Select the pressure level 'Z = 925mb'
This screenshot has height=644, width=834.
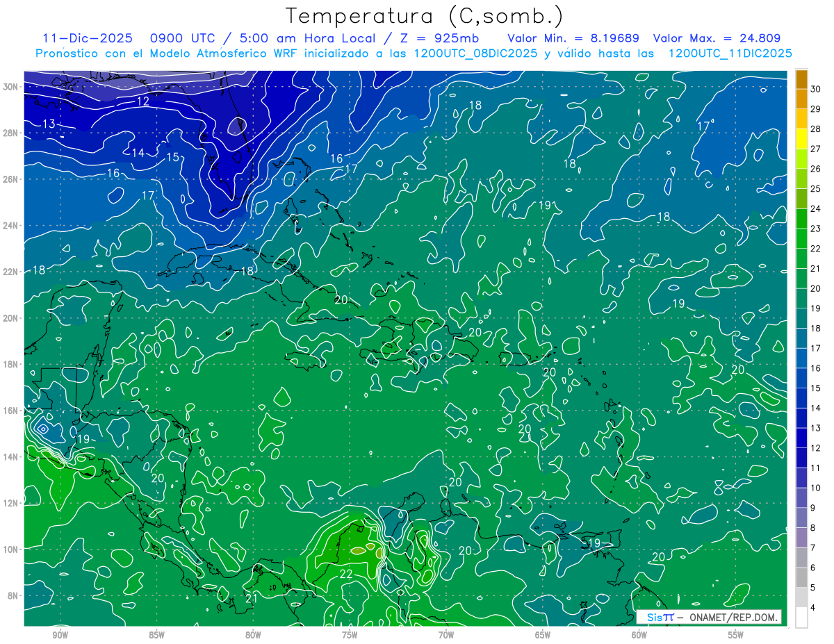pyautogui.click(x=439, y=38)
